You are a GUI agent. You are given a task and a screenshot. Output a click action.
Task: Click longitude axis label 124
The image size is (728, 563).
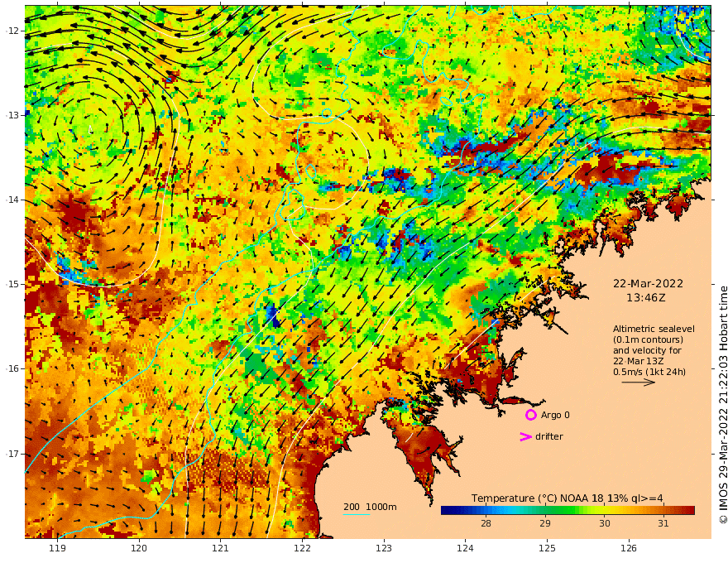point(466,548)
